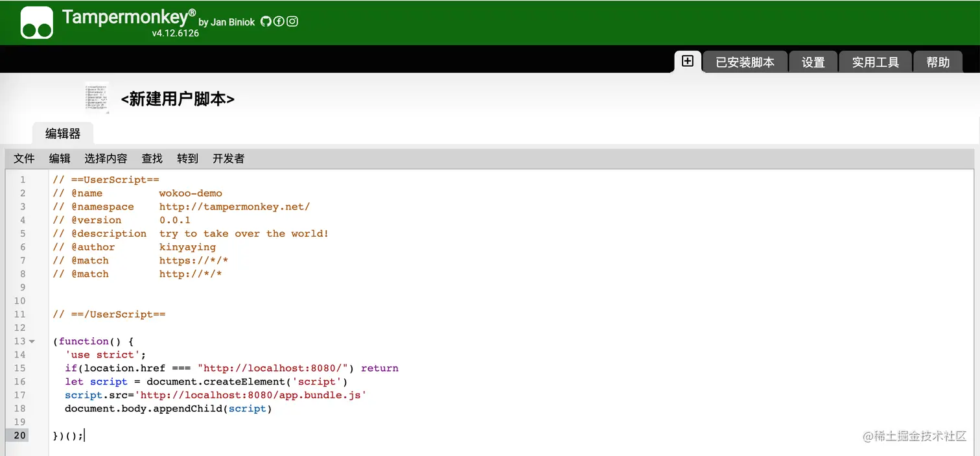Select the 编辑器 tab

(x=63, y=134)
